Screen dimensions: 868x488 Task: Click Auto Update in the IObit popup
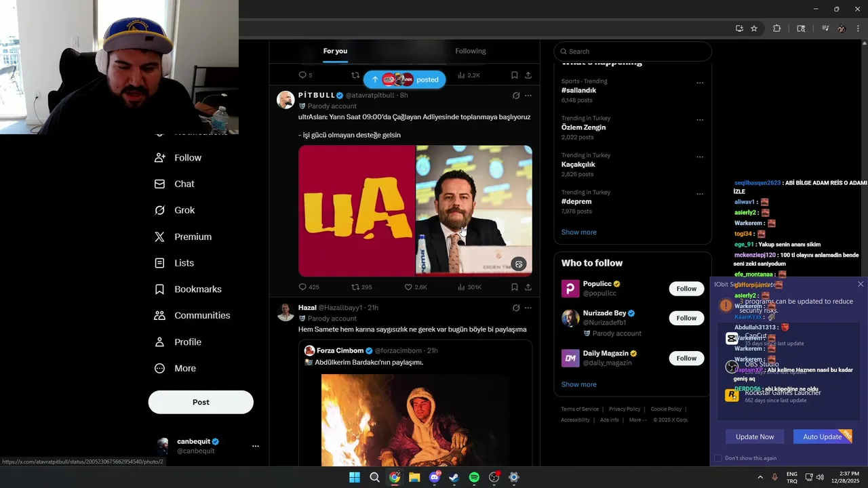(x=822, y=437)
